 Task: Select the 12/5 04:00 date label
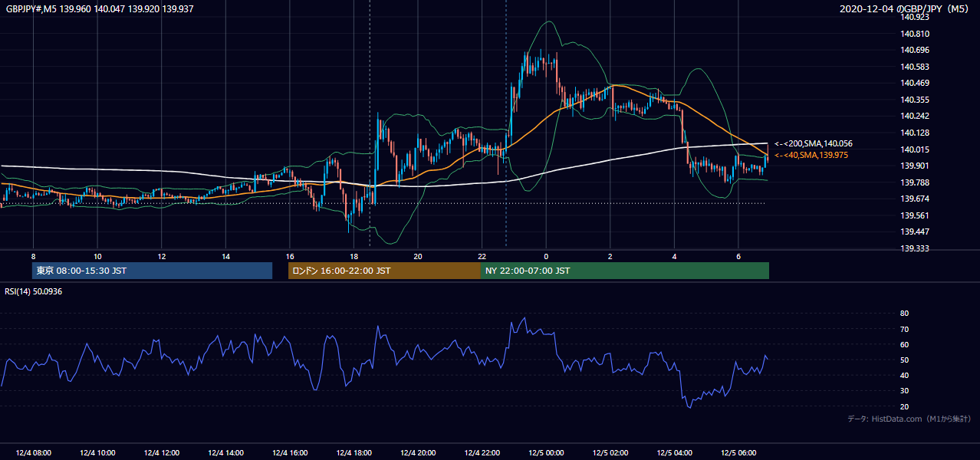pos(673,452)
